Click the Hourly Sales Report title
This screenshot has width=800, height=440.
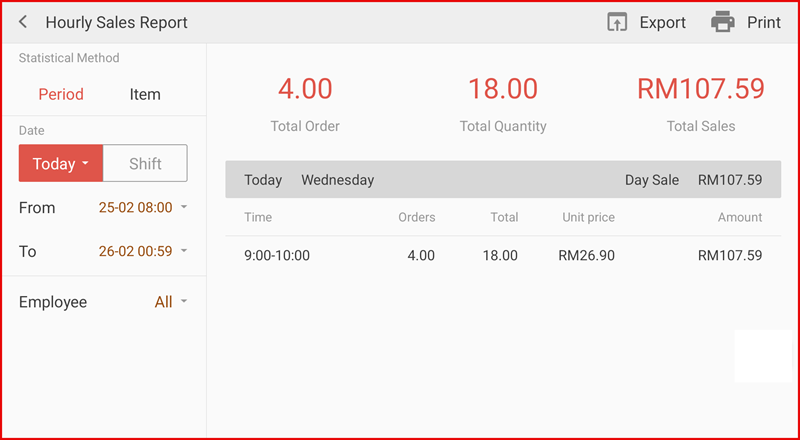116,22
